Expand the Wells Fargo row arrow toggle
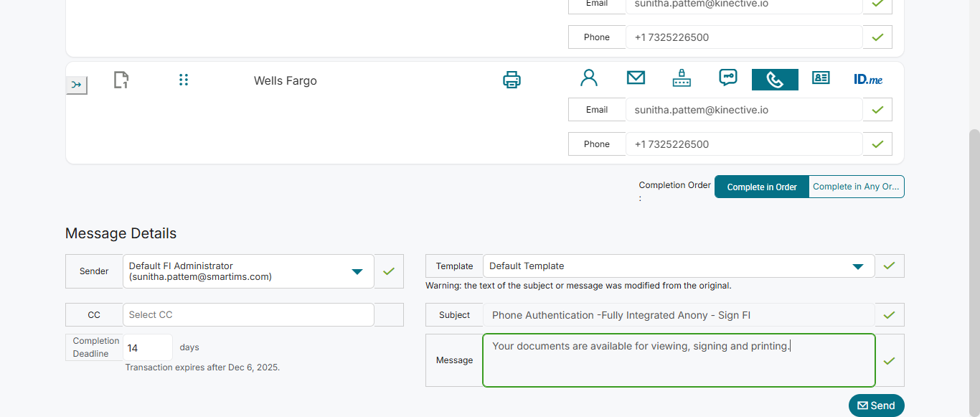The image size is (980, 417). tap(77, 85)
